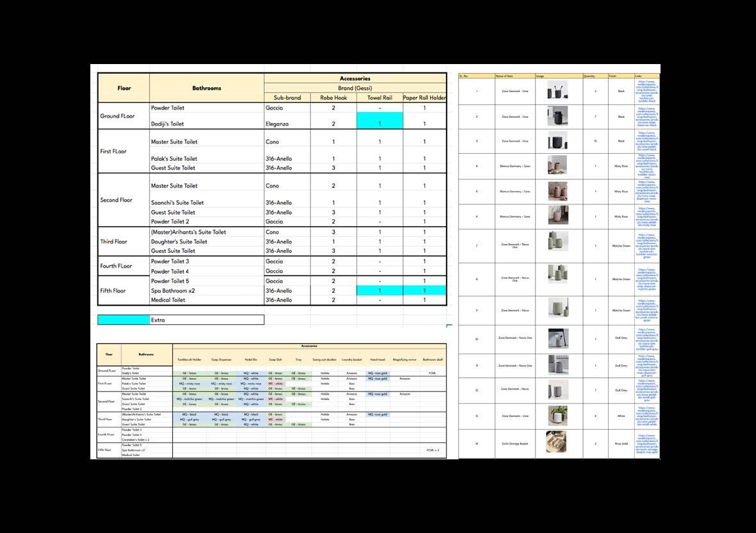Open product image in row 10 of product table
Image resolution: width=756 pixels, height=533 pixels.
pyautogui.click(x=558, y=338)
